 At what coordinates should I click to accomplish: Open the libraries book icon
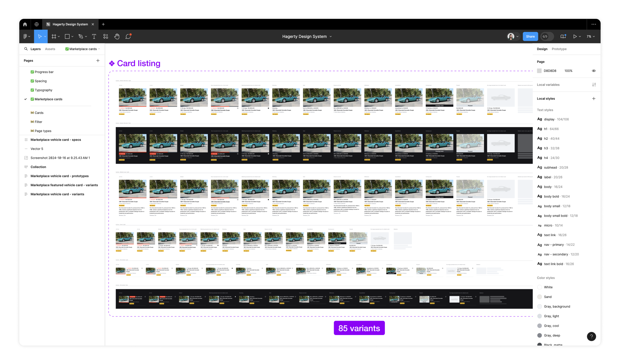(x=563, y=36)
